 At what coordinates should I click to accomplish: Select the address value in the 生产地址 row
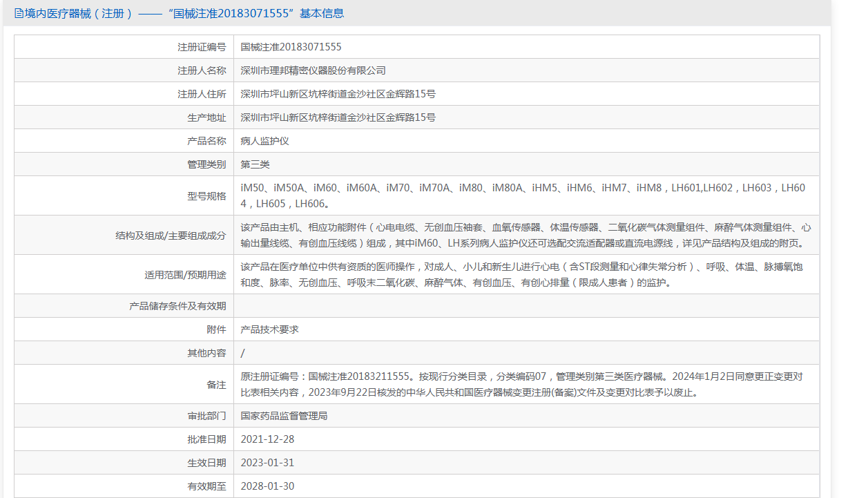[x=338, y=117]
